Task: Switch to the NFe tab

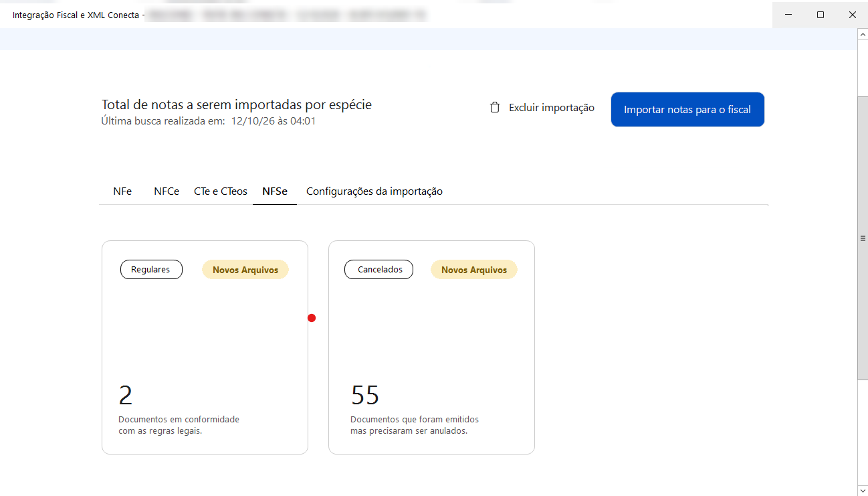Action: 122,191
